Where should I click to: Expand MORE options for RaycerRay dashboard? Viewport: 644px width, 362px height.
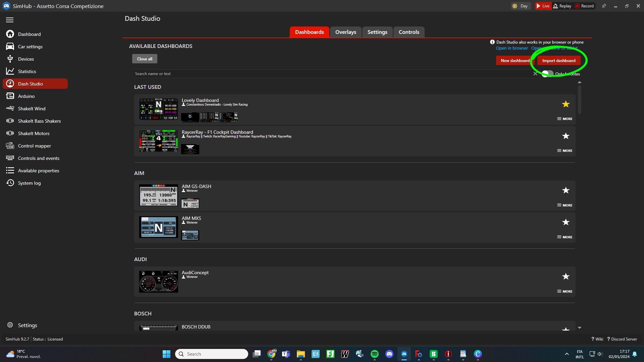[565, 151]
